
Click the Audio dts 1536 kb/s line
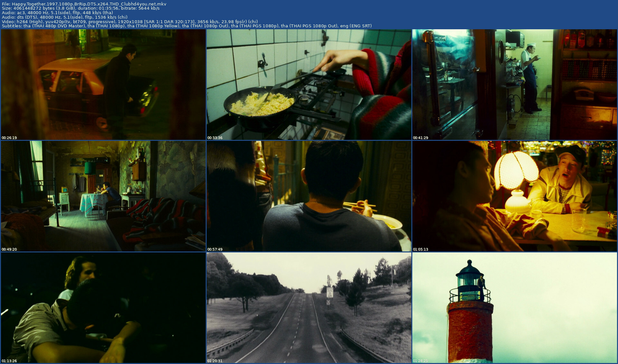65,17
